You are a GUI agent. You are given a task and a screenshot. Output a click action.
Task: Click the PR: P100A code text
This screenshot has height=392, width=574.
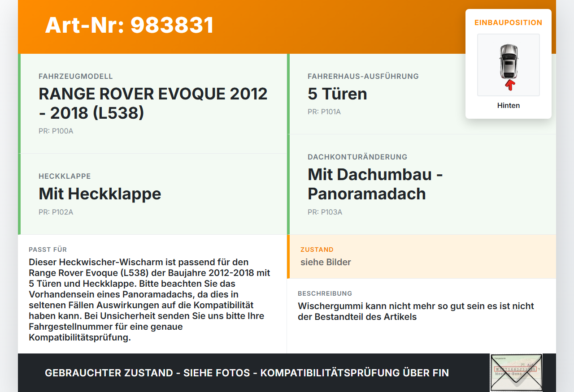56,131
